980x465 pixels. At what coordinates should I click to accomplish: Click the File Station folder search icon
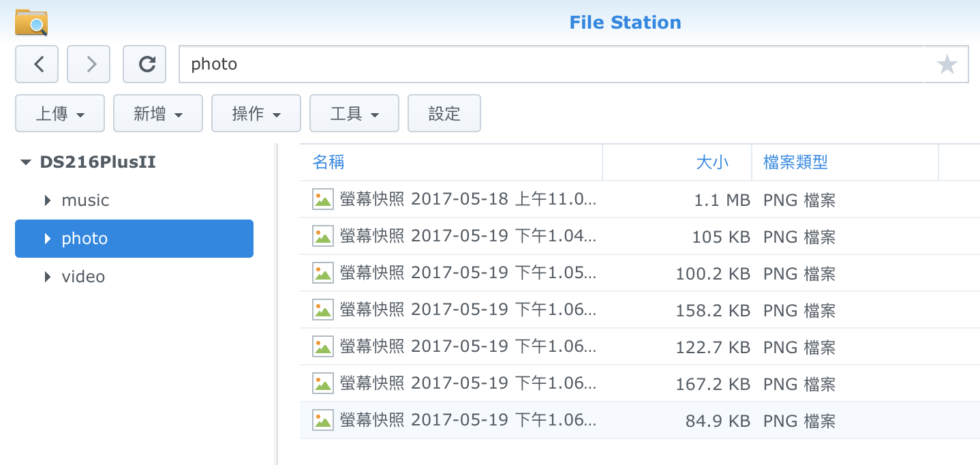tap(31, 22)
